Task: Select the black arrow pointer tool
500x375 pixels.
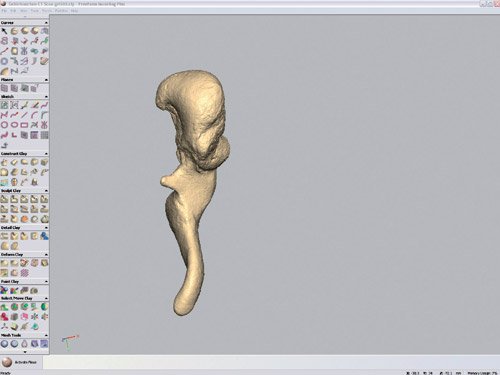Action: point(4,31)
